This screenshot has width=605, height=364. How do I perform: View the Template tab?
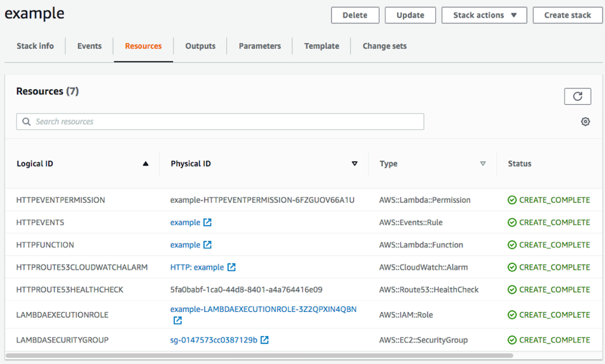(x=322, y=46)
